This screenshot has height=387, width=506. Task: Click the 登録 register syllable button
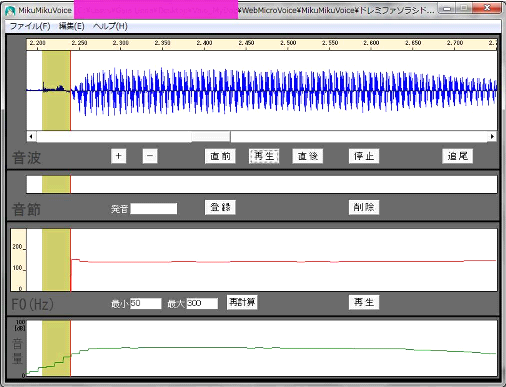tap(220, 207)
